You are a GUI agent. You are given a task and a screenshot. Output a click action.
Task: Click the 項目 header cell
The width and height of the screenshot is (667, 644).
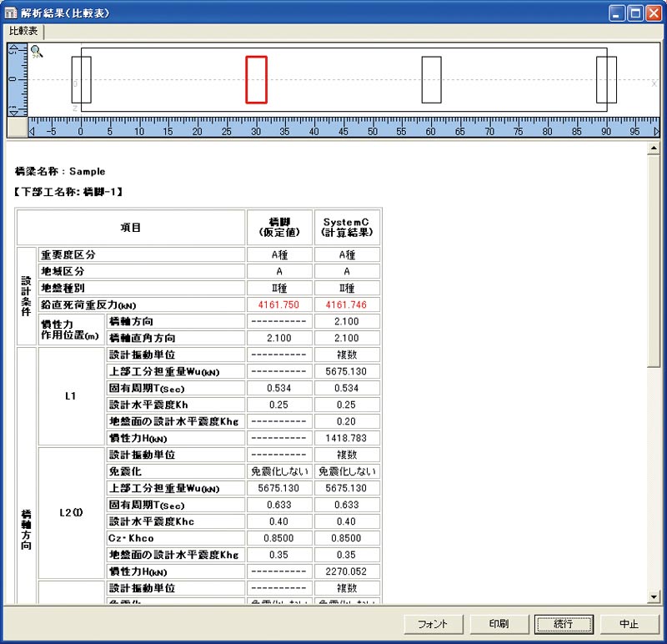[x=131, y=227]
